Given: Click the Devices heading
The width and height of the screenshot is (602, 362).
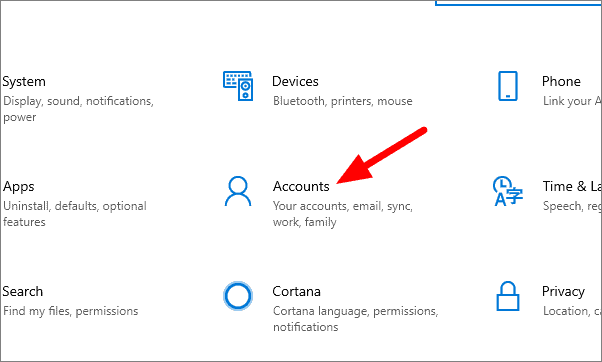Looking at the screenshot, I should click(x=295, y=81).
